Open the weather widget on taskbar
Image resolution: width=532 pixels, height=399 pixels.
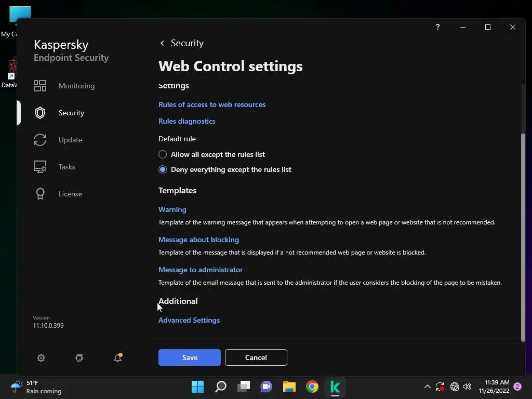(x=36, y=387)
